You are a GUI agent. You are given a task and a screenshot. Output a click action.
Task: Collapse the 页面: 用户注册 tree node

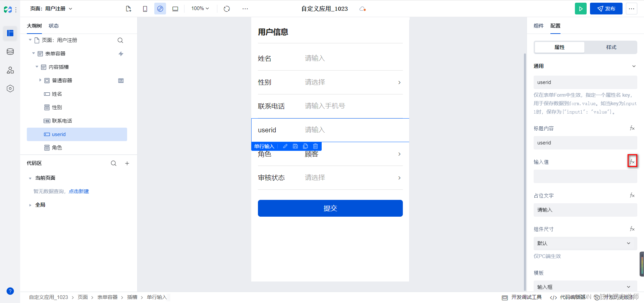point(30,40)
